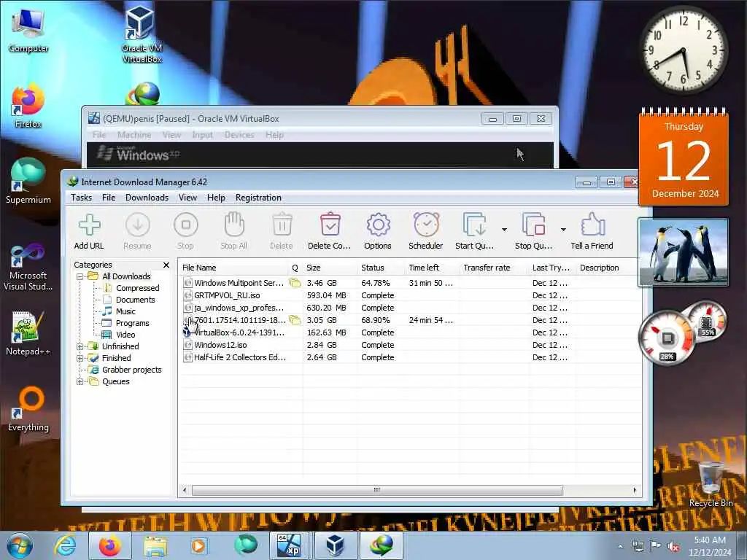Select Windows Multipoint Server download row
The height and width of the screenshot is (560, 747).
[410, 283]
